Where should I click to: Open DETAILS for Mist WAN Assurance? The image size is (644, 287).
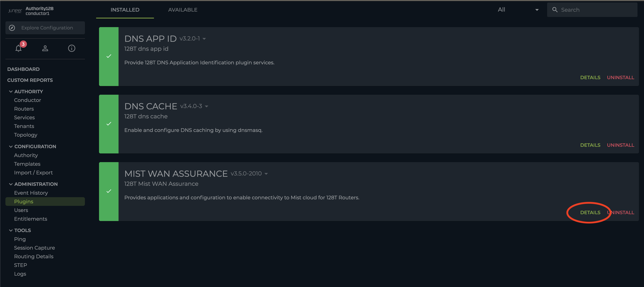coord(590,213)
